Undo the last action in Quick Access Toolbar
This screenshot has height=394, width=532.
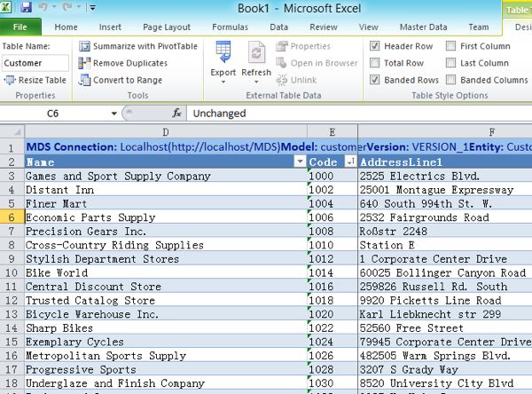[x=43, y=7]
